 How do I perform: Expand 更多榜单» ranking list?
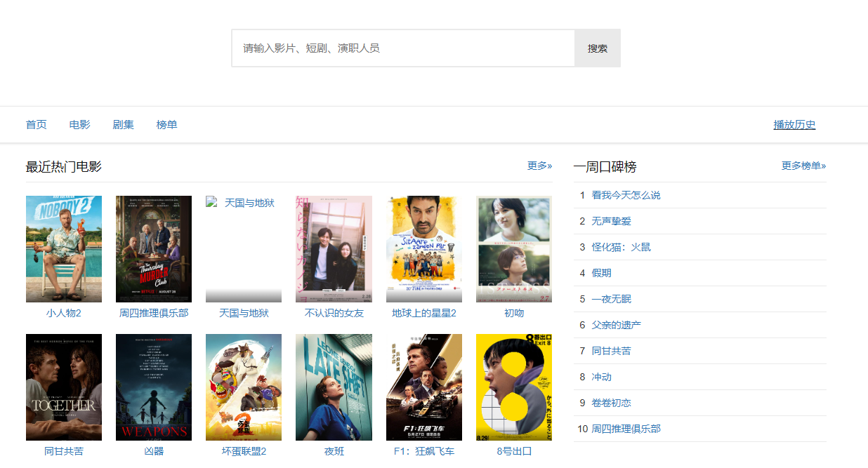coord(803,166)
